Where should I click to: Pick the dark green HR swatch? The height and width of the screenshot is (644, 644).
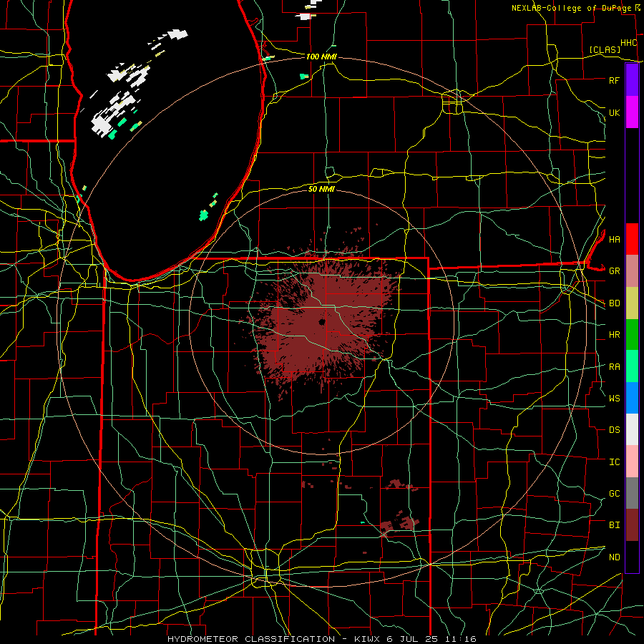click(x=632, y=335)
